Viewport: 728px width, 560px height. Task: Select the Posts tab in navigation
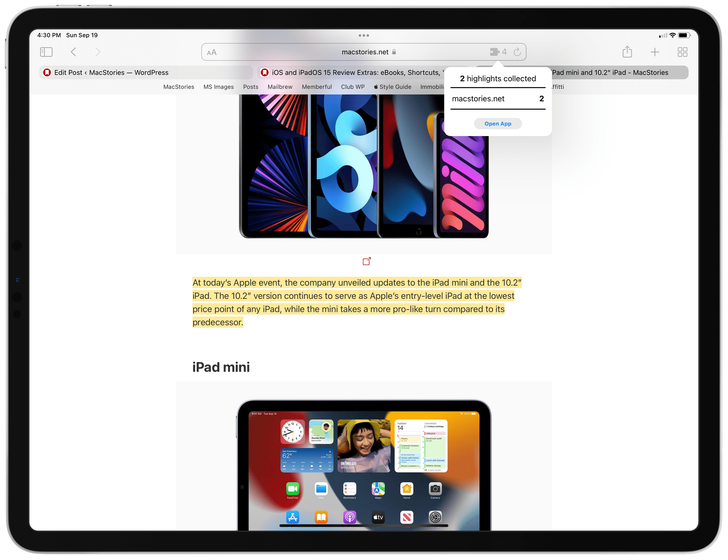(x=250, y=86)
